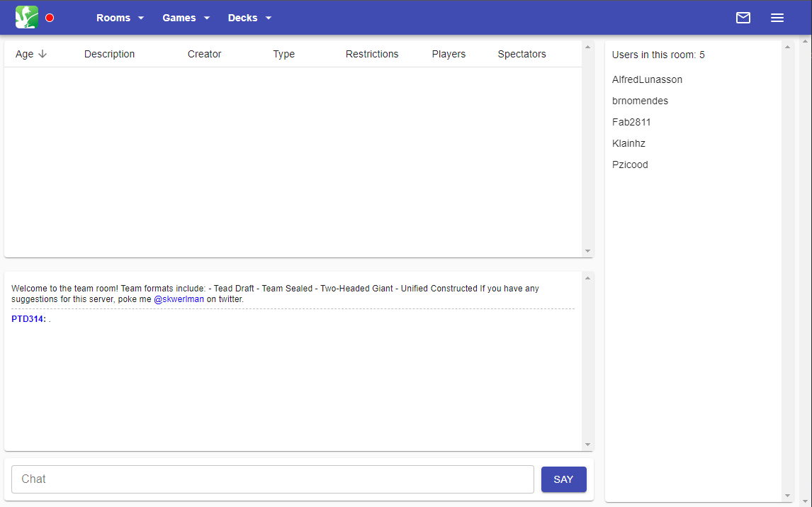The width and height of the screenshot is (812, 507).
Task: Open the Decks dropdown menu
Action: coord(249,18)
